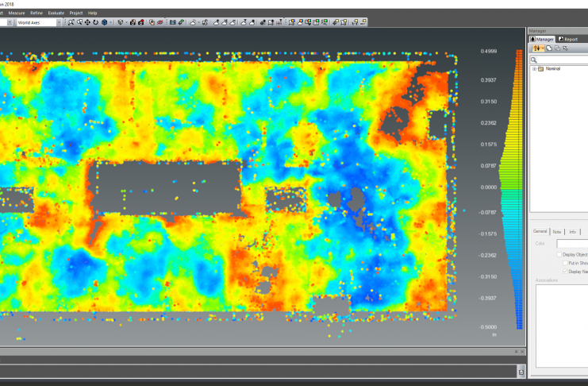Toggle the Put in Show checkbox
588x386 pixels.
[x=563, y=263]
